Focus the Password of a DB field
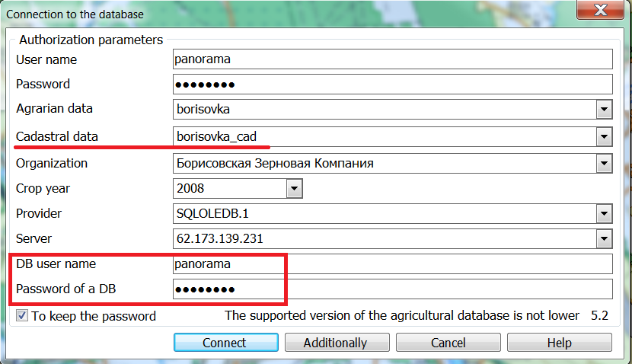Viewport: 632px width, 364px height. click(392, 289)
